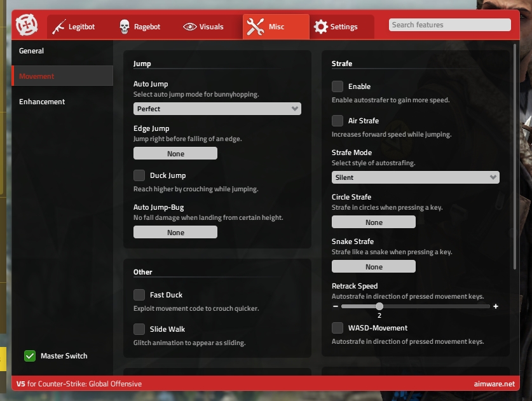Click the Edge Jump None key button
The height and width of the screenshot is (401, 532).
tap(175, 153)
